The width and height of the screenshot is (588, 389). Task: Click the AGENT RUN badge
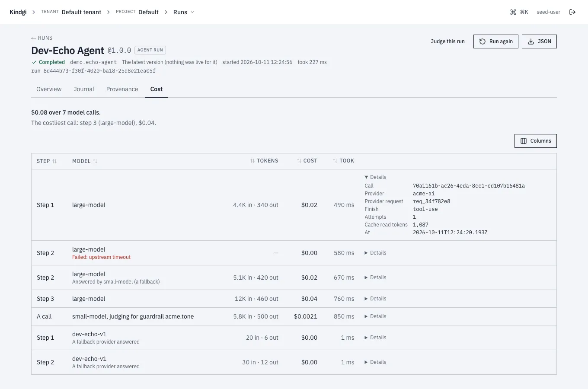click(150, 50)
